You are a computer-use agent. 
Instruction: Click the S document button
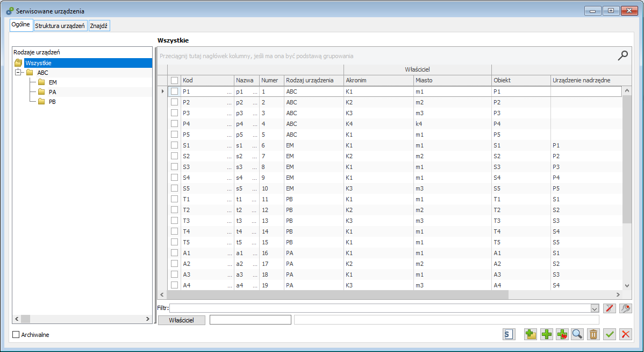coord(509,334)
